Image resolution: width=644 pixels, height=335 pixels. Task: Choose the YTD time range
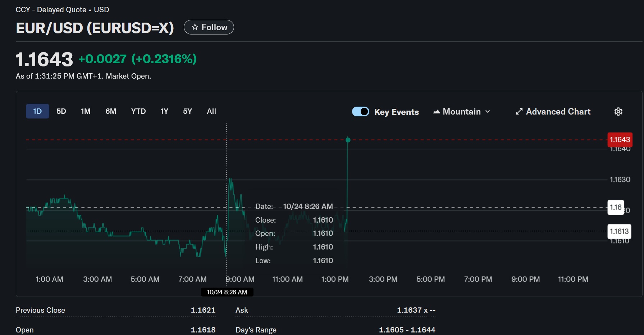138,111
